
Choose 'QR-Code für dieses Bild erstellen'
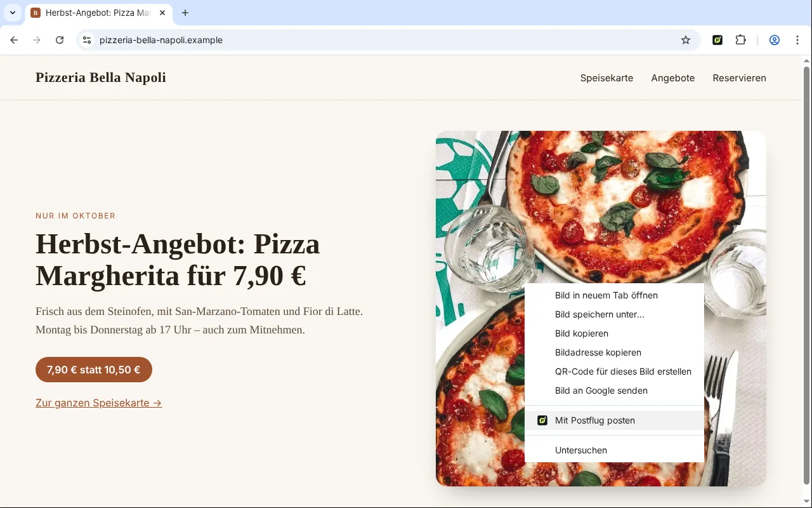point(614,371)
